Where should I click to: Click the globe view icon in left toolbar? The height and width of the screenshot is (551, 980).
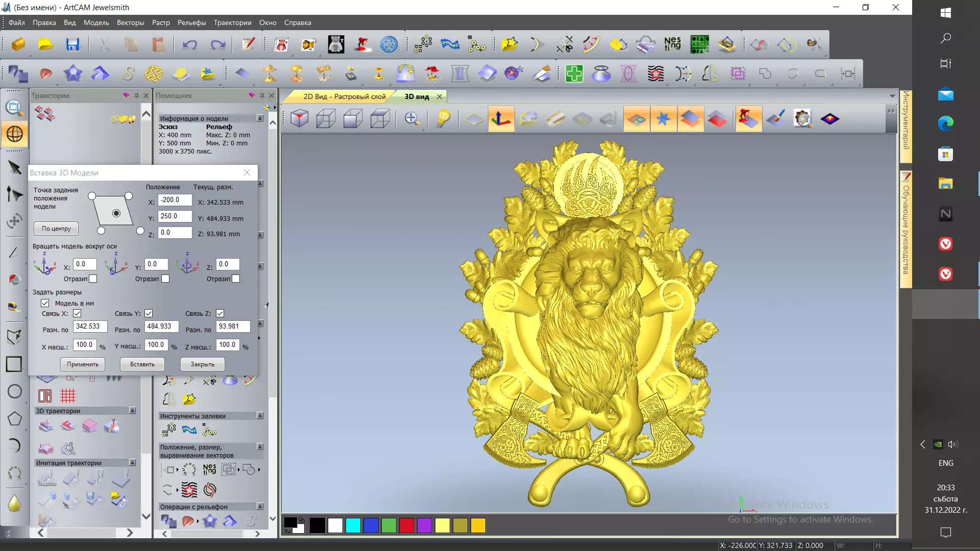[x=14, y=134]
